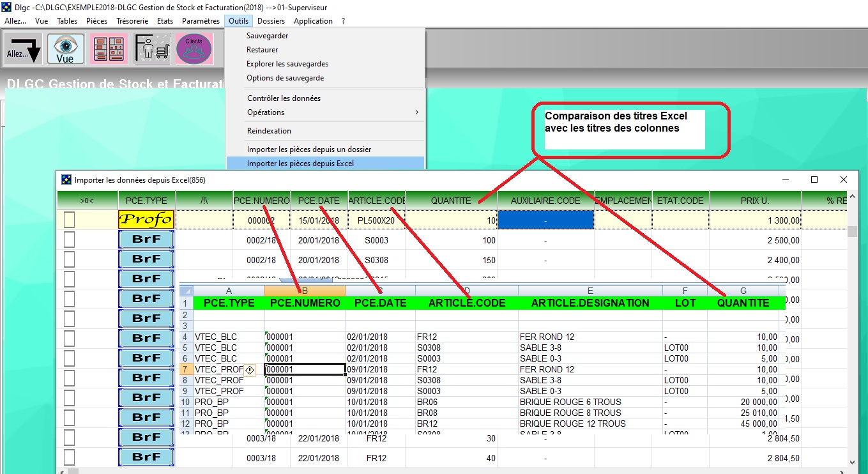Open the purple Clients toolbar icon
Screen dimensions: 868x474
[x=194, y=49]
